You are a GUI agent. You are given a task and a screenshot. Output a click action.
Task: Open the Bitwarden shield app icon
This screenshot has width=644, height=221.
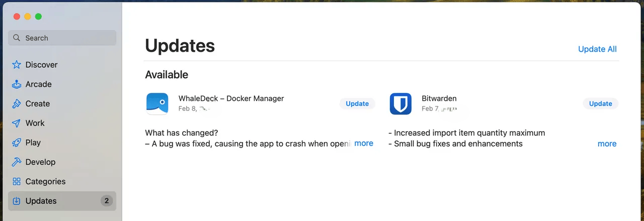400,104
